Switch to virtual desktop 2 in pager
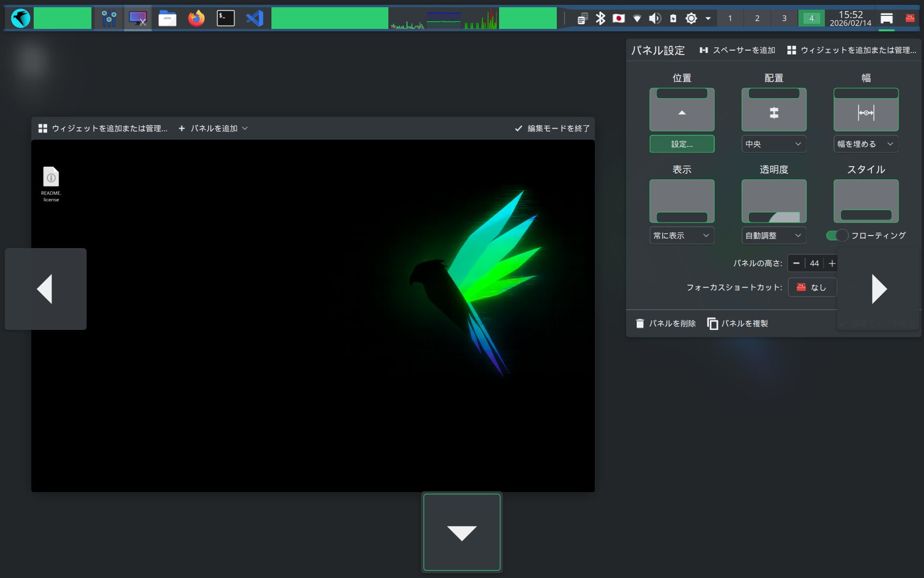 (x=757, y=18)
